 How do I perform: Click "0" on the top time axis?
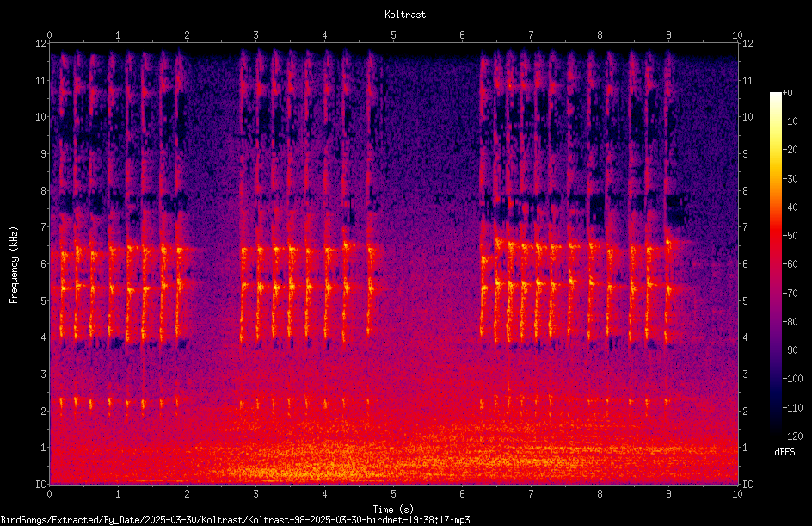[49, 35]
